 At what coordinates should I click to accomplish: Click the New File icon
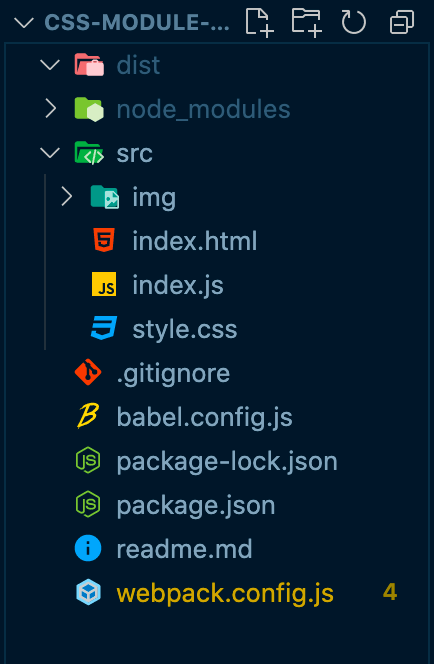259,22
